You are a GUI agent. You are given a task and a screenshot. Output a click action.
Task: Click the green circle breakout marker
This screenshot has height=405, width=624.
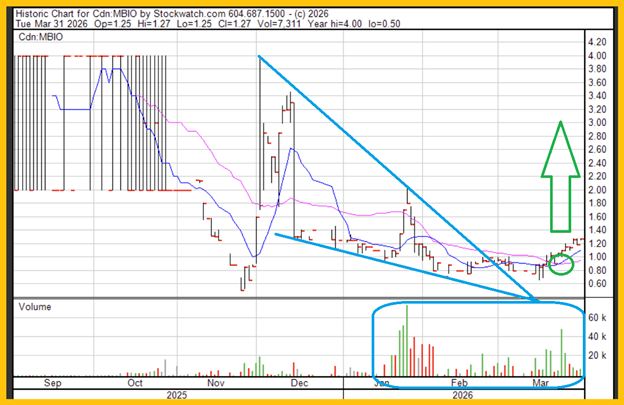(562, 265)
